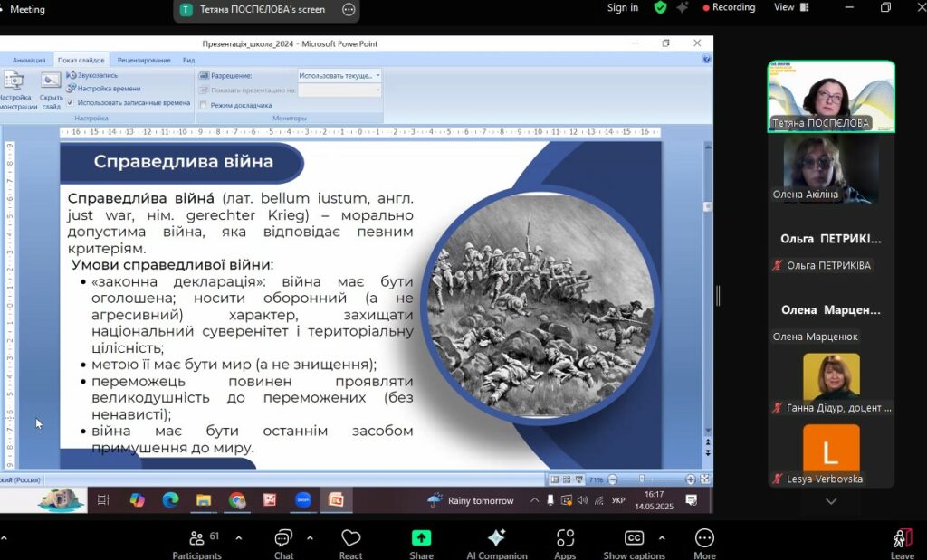The image size is (927, 560).
Task: Click the Zoom app taskbar icon
Action: [302, 500]
